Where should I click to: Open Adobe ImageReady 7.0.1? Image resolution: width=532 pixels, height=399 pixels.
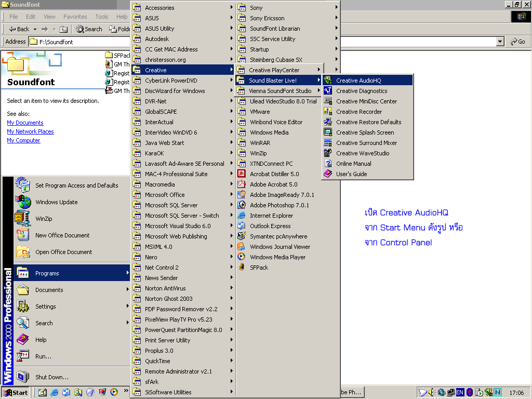[288, 195]
